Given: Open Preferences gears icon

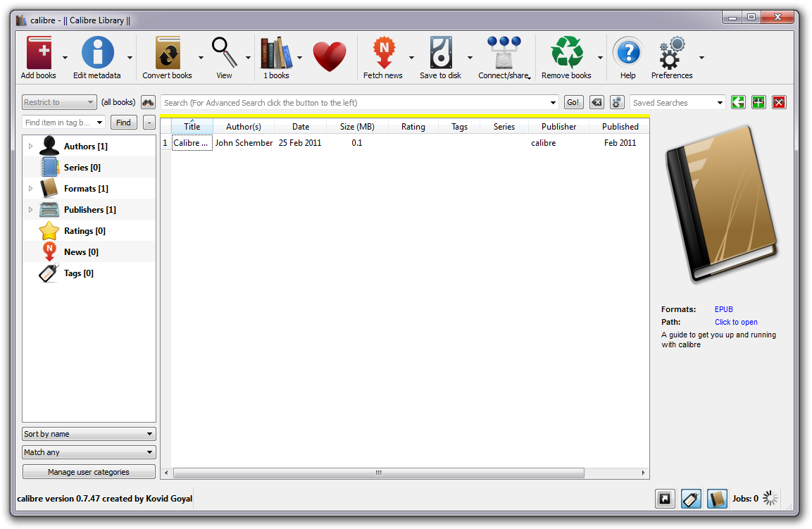Looking at the screenshot, I should click(x=672, y=52).
